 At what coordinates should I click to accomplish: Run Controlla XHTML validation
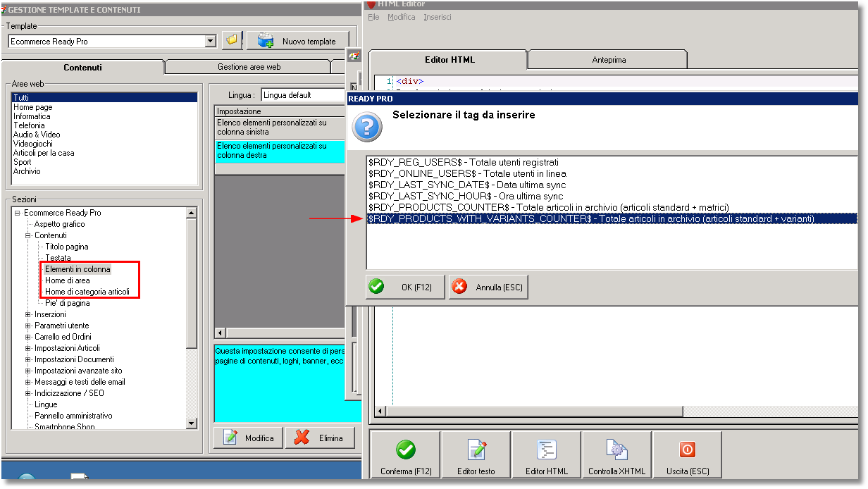tap(617, 456)
